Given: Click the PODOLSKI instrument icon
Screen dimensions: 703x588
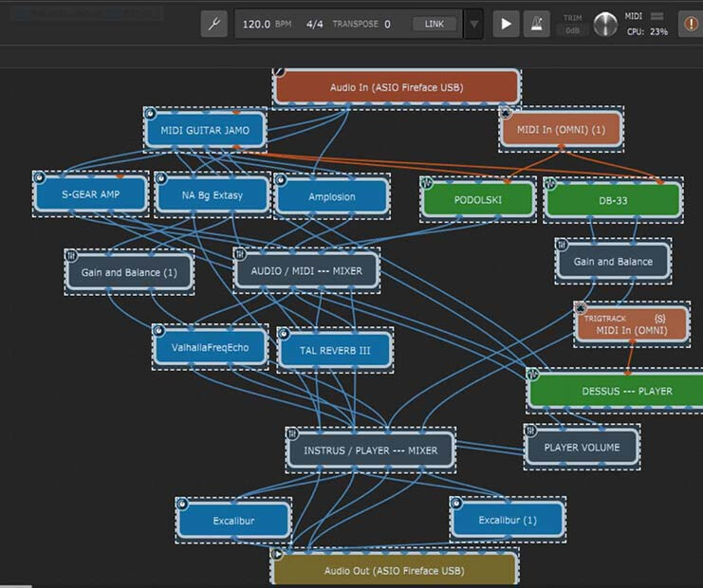Looking at the screenshot, I should click(x=427, y=182).
